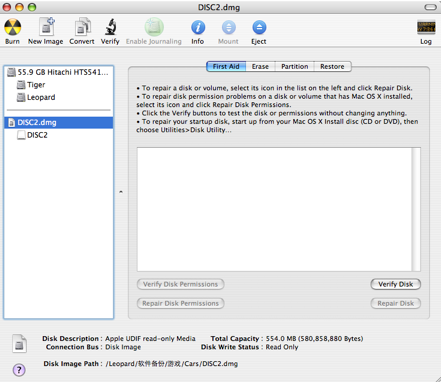The image size is (441, 382).
Task: Click the Total Capacity value text
Action: point(314,339)
